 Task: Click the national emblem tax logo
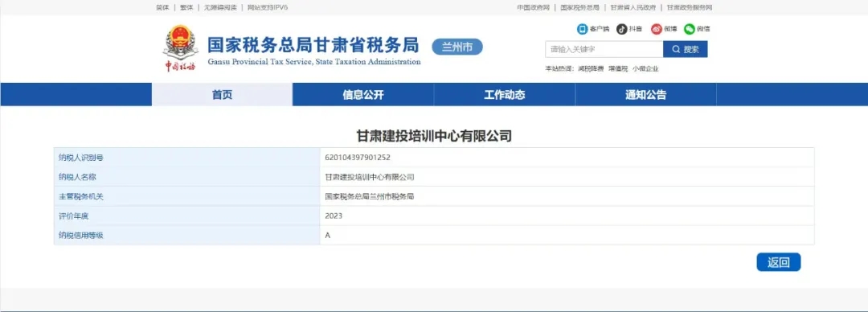coord(181,47)
